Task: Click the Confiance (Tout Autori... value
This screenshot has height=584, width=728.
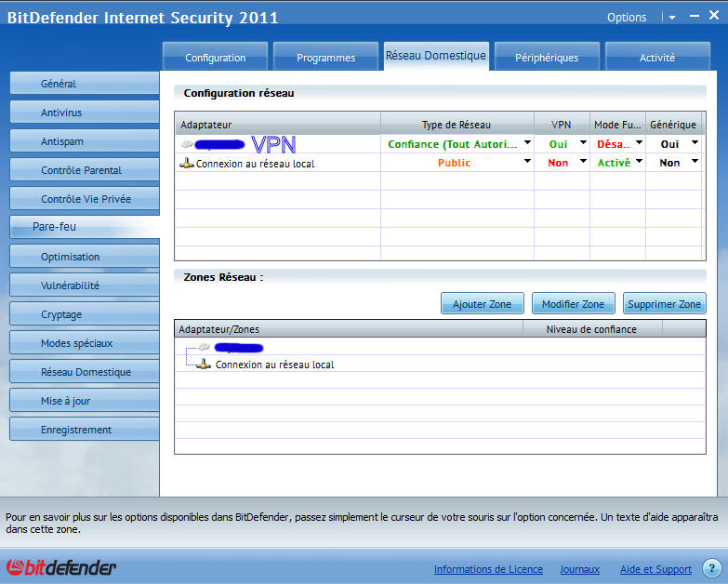Action: (452, 144)
